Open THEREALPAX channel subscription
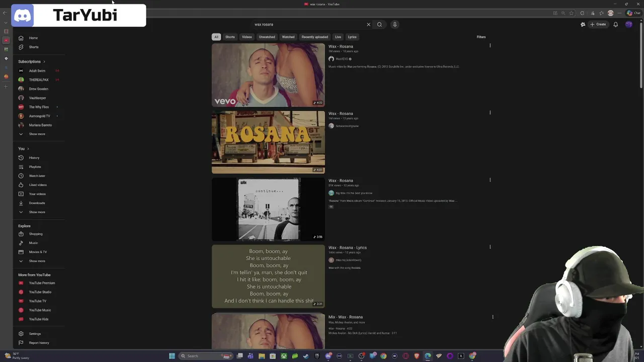Viewport: 644px width, 362px height. click(39, 80)
